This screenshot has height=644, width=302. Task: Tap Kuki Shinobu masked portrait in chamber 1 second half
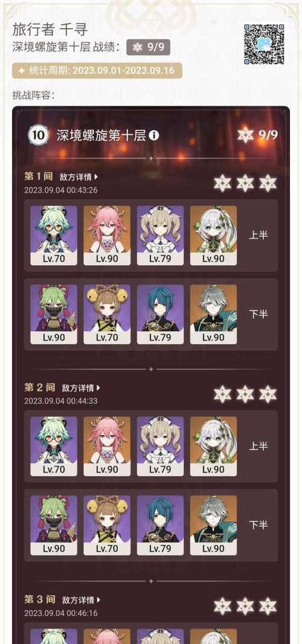click(53, 314)
